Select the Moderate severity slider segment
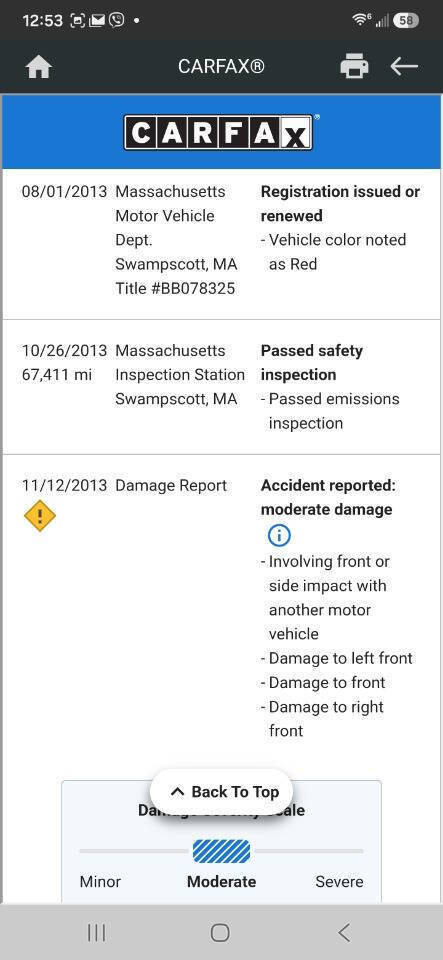Image resolution: width=443 pixels, height=960 pixels. click(222, 851)
